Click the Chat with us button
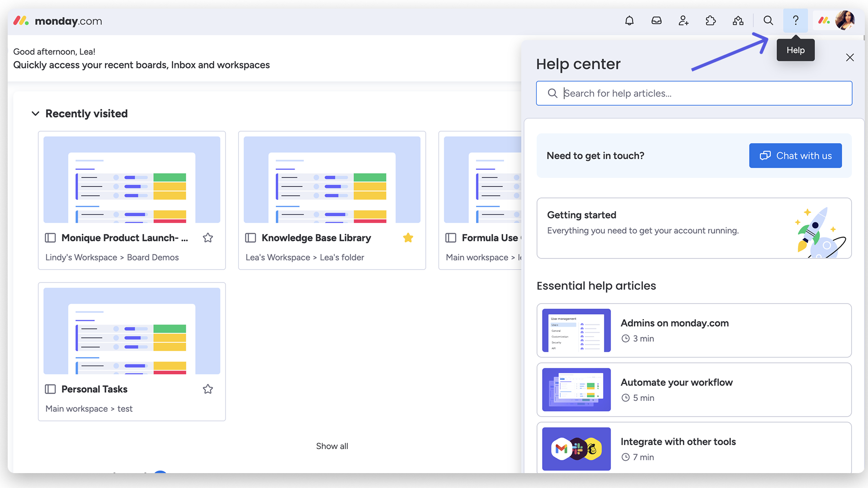 795,155
